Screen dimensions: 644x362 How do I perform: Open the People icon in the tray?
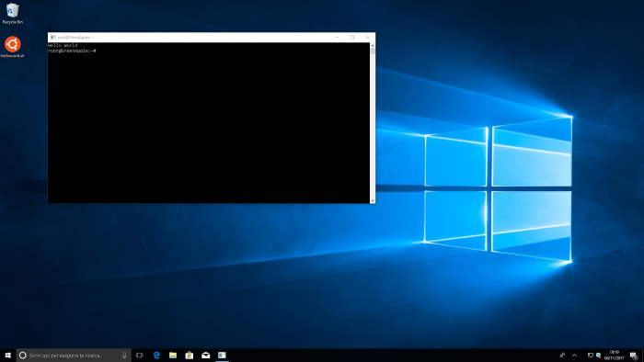(x=562, y=355)
